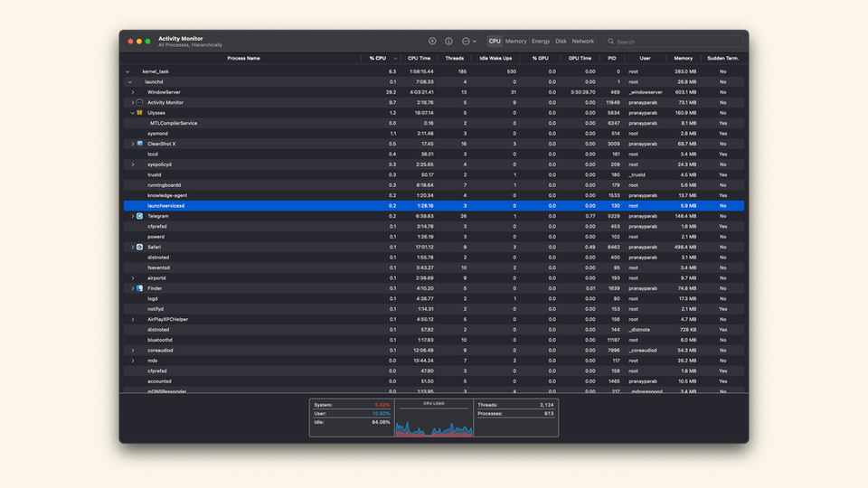Click the Telegram app icon

point(140,216)
